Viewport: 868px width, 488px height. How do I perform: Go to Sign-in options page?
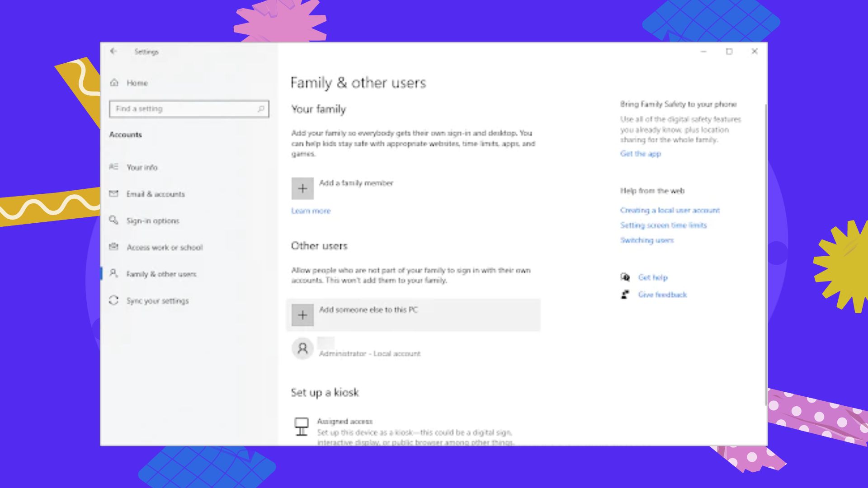(x=153, y=221)
